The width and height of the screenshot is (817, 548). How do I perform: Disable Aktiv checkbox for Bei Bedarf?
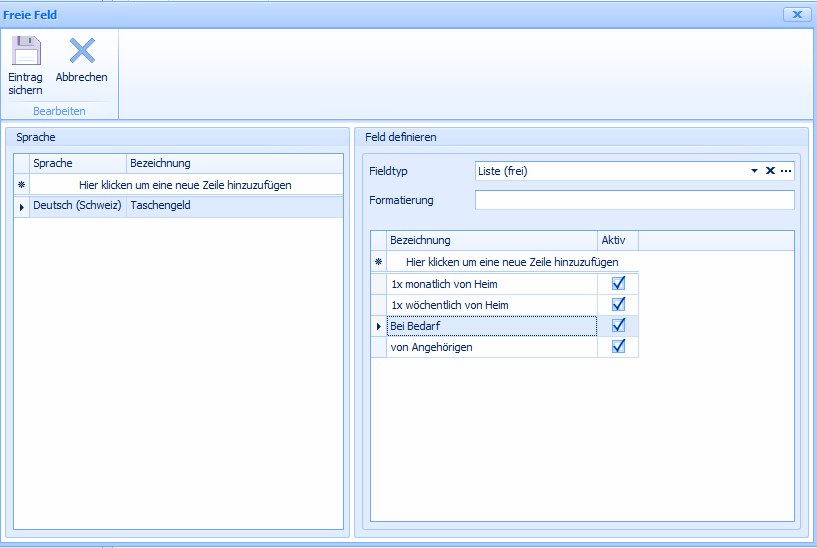click(618, 325)
